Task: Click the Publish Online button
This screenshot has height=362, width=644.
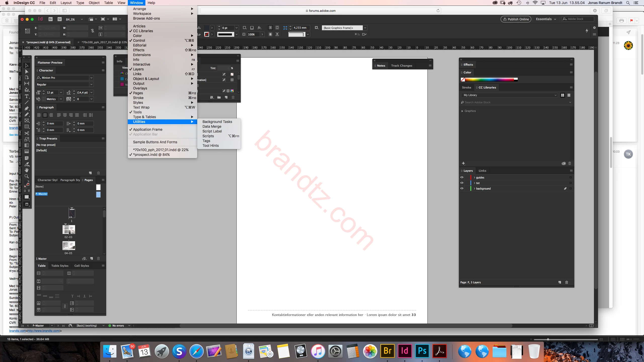Action: coord(516,19)
